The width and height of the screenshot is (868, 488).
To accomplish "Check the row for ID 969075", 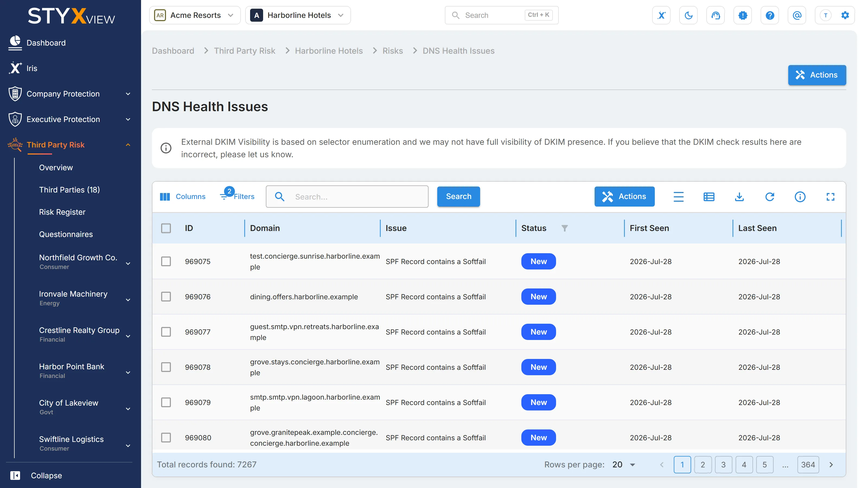I will (x=166, y=261).
